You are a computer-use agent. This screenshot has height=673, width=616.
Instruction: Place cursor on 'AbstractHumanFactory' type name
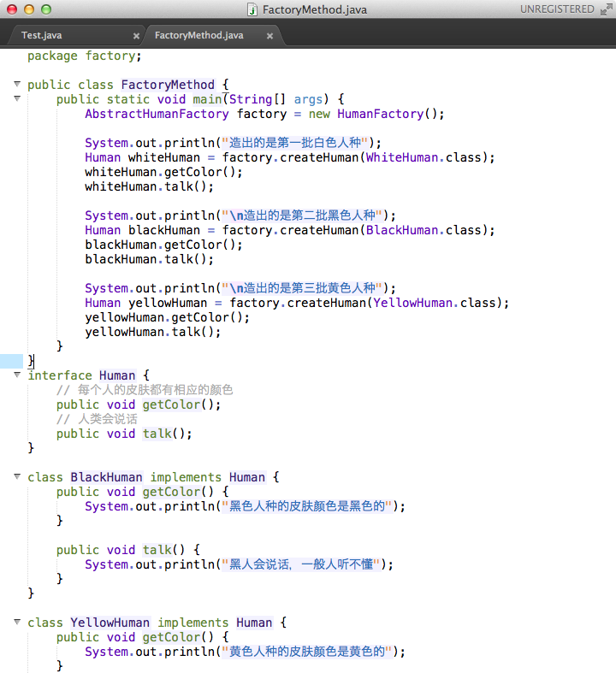(157, 114)
